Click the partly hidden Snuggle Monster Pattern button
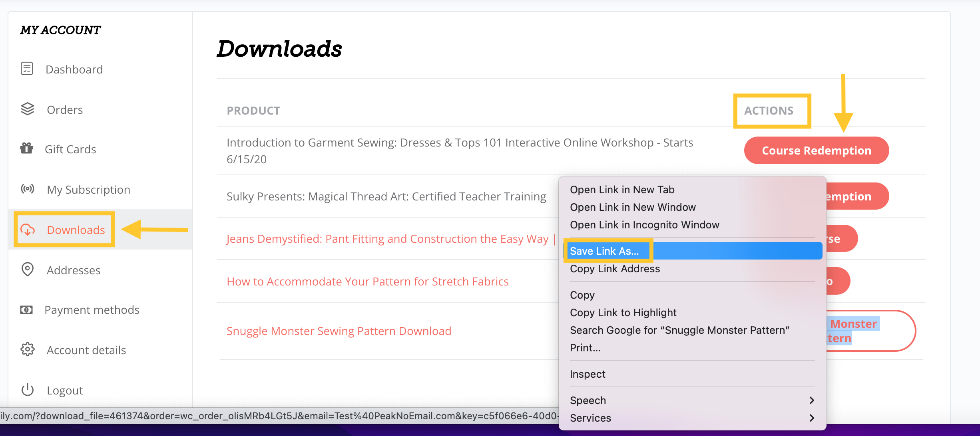 coord(870,331)
